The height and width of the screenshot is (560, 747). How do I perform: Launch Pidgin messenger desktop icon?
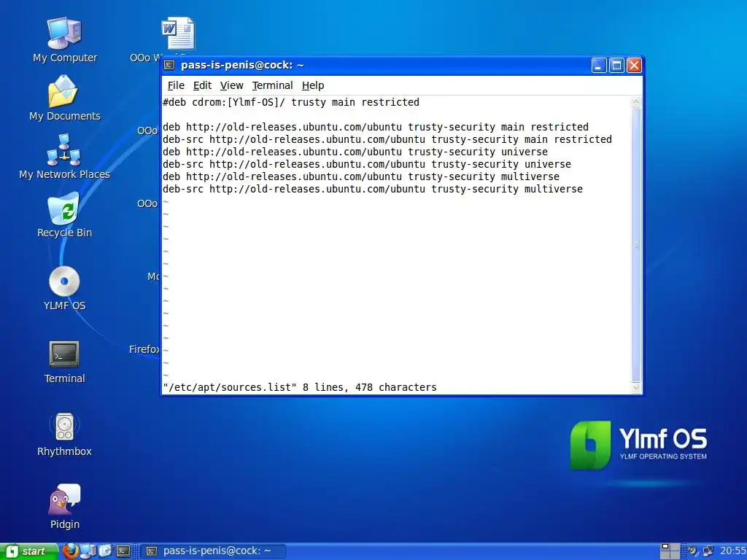[x=64, y=507]
